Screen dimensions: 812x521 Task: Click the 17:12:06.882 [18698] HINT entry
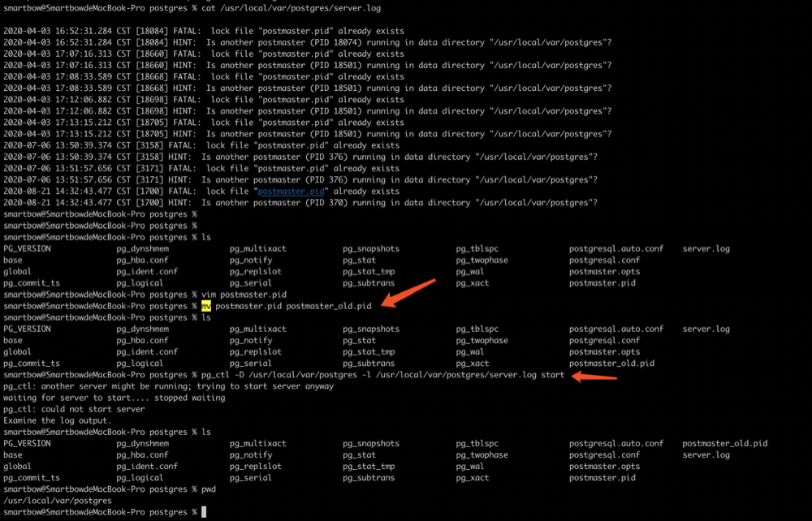pyautogui.click(x=308, y=110)
